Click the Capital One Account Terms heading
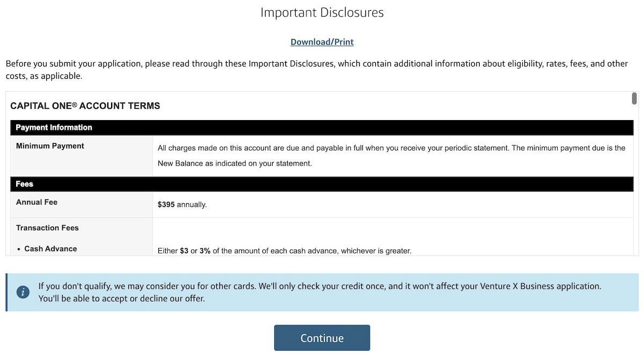This screenshot has height=357, width=644. click(85, 106)
